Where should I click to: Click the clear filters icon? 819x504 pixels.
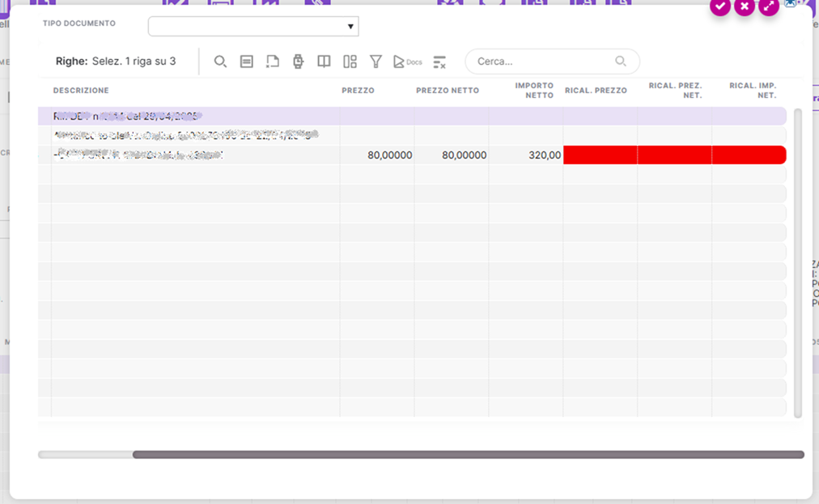coord(439,61)
